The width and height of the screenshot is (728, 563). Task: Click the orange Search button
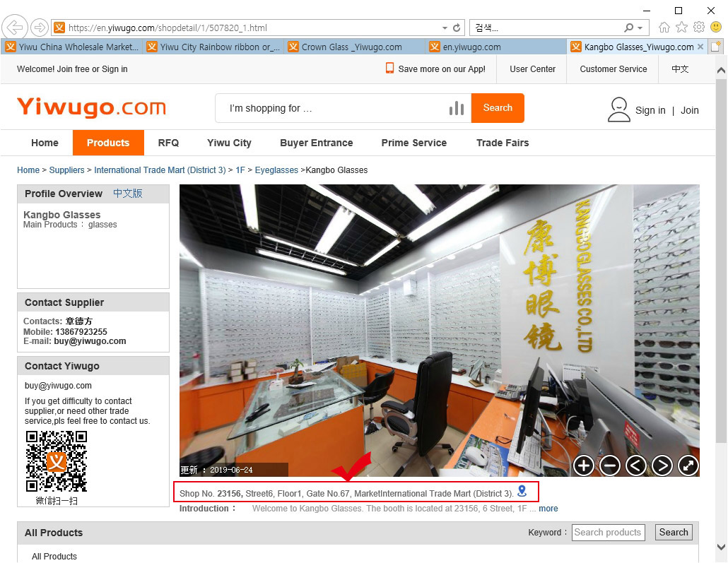498,107
